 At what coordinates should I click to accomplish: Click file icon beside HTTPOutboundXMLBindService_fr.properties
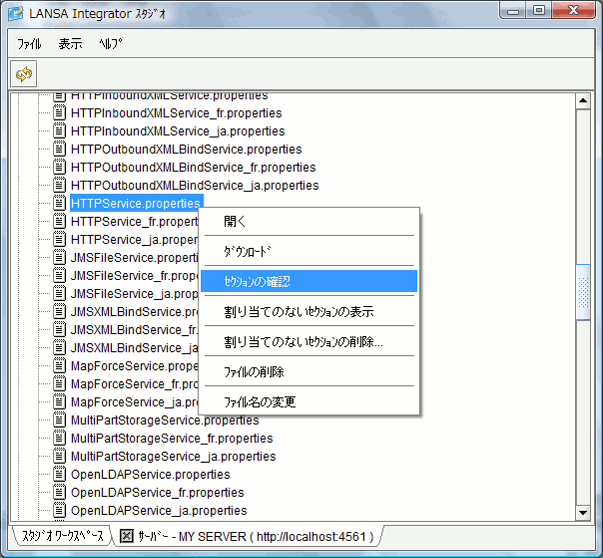click(59, 167)
